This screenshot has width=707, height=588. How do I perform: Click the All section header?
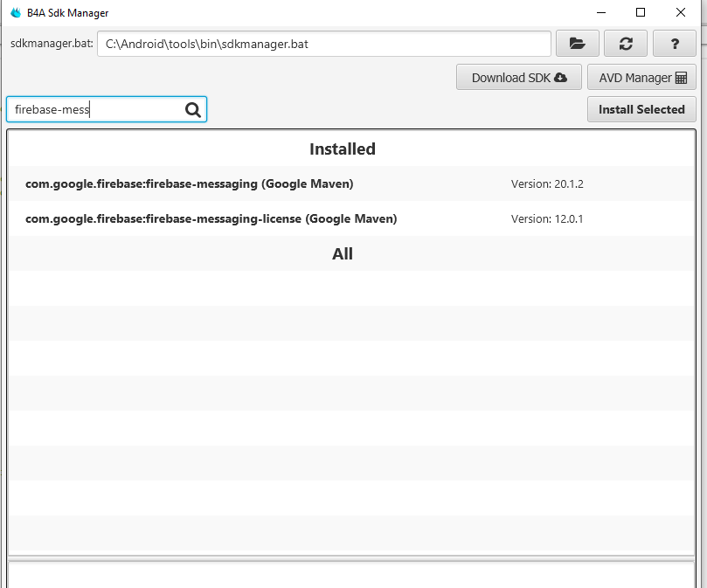tap(343, 254)
